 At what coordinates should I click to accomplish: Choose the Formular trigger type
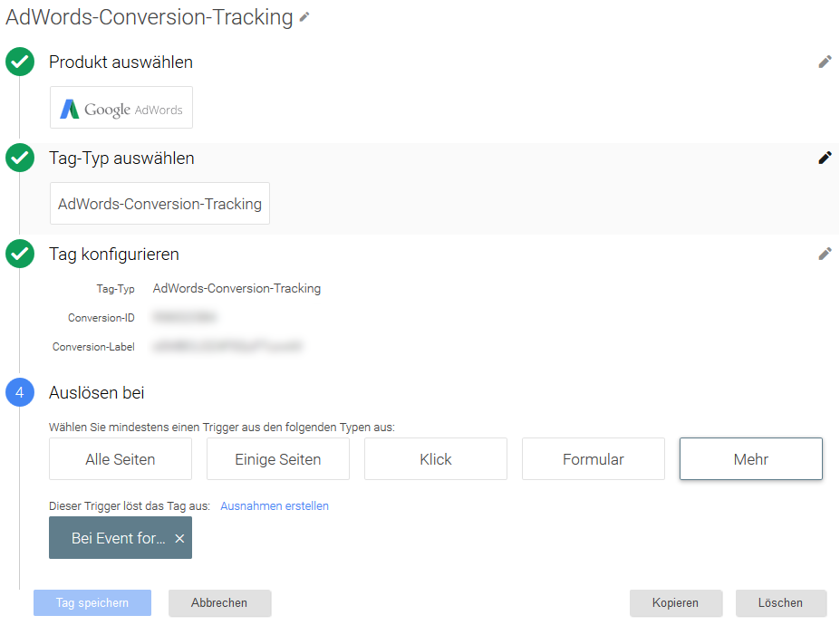(594, 459)
